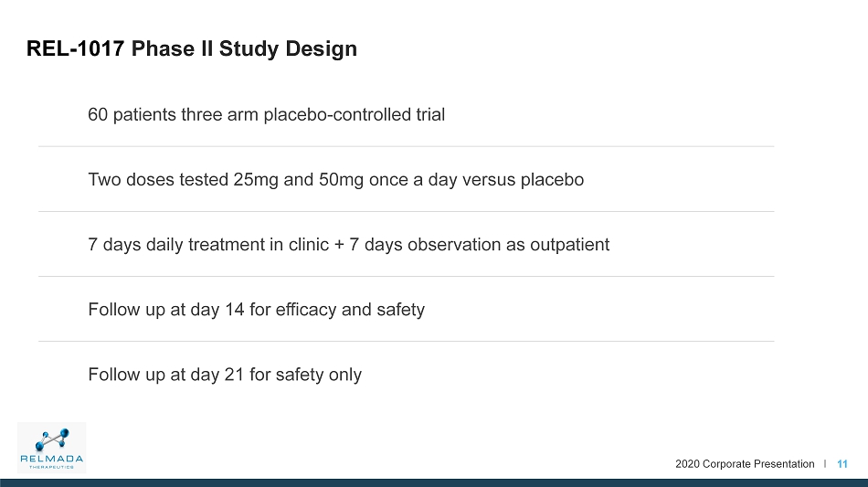Click the RELMADA wordmark under the logo
868x487 pixels.
(x=51, y=459)
